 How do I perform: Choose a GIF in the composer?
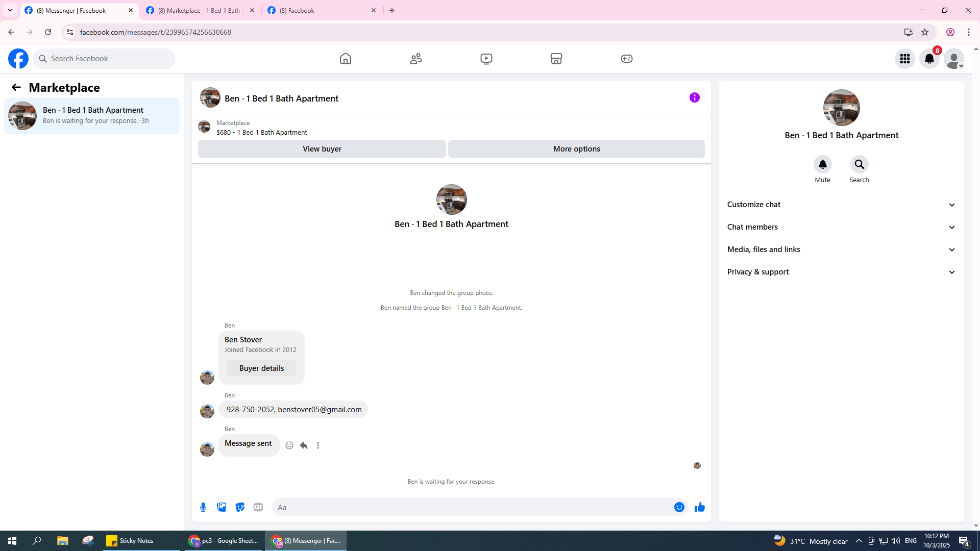pyautogui.click(x=258, y=507)
